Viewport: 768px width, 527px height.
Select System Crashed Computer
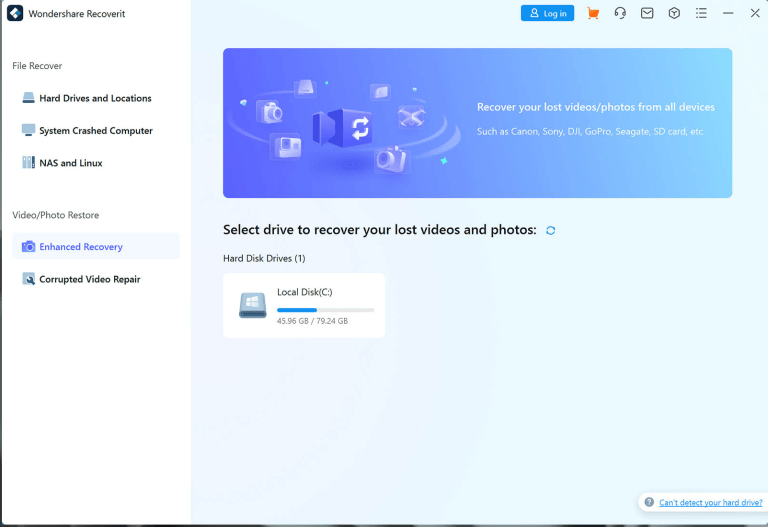(x=96, y=130)
